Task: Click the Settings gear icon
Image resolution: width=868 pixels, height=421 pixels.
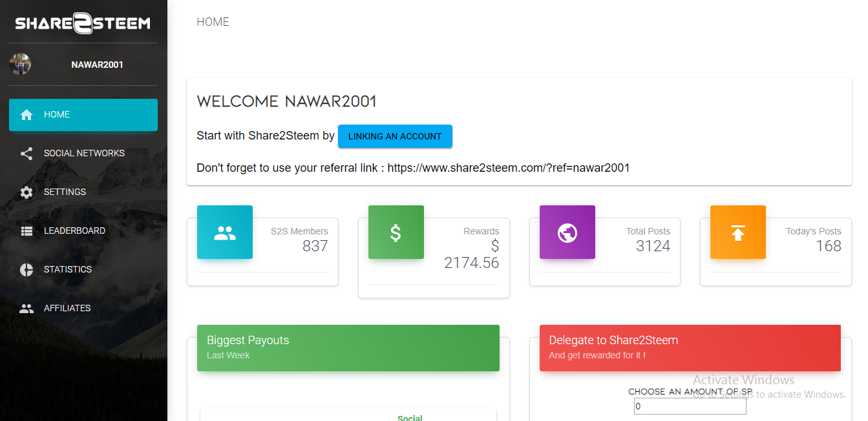Action: [26, 192]
